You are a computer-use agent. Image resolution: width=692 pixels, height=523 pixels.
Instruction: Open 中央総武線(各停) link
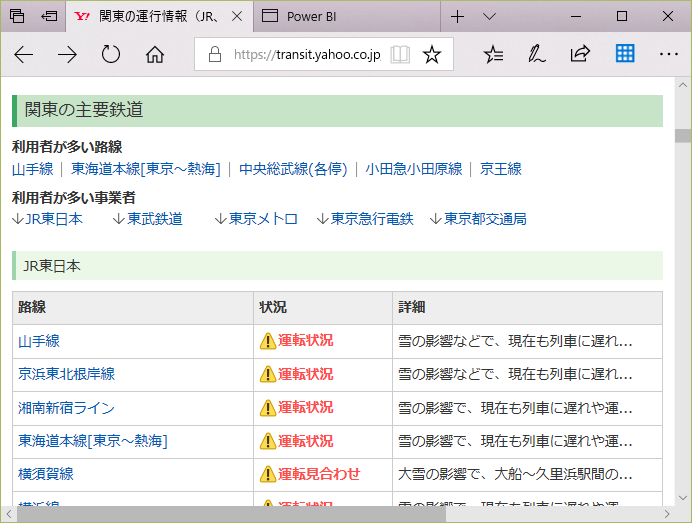(x=293, y=169)
